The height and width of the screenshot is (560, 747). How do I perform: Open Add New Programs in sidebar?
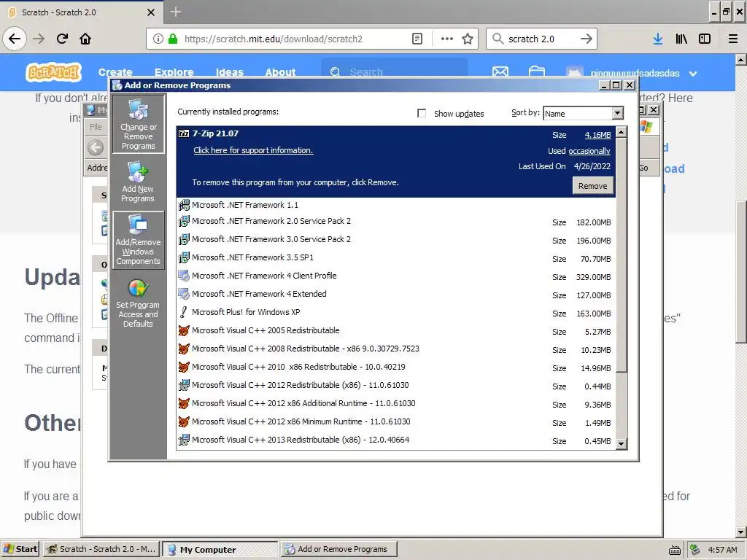tap(138, 182)
